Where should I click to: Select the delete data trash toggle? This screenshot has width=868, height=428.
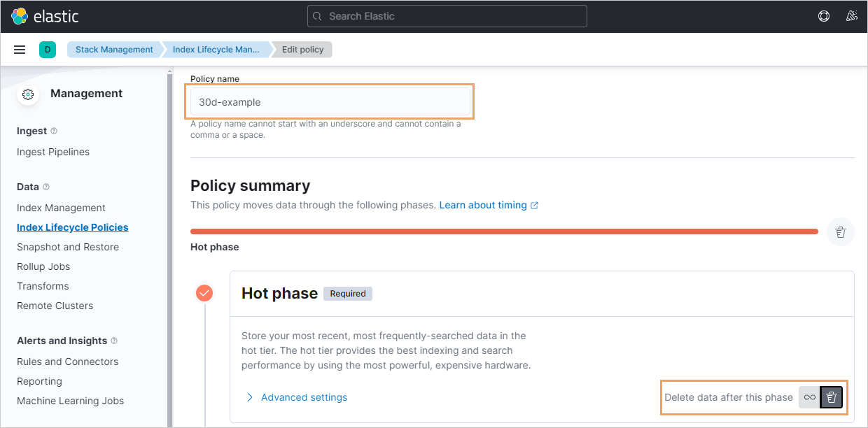pyautogui.click(x=831, y=397)
